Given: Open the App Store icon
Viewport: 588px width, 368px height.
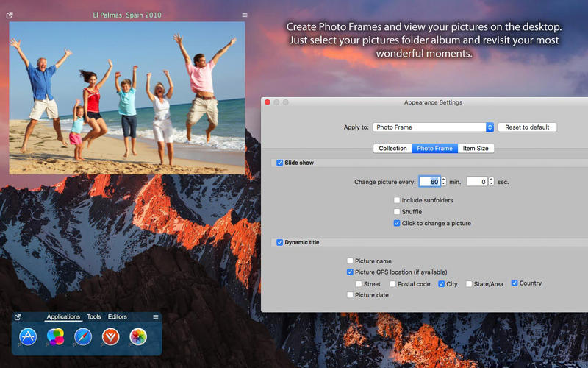Looking at the screenshot, I should pos(29,337).
